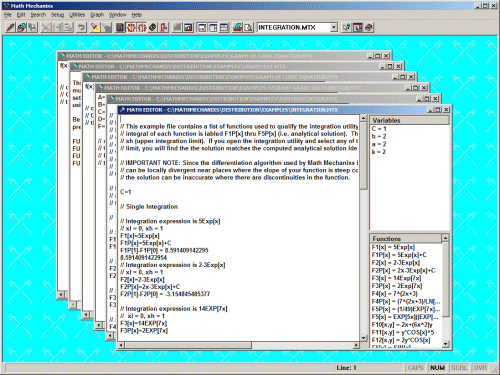
Task: Click the Functions panel up arrow
Action: pyautogui.click(x=445, y=238)
